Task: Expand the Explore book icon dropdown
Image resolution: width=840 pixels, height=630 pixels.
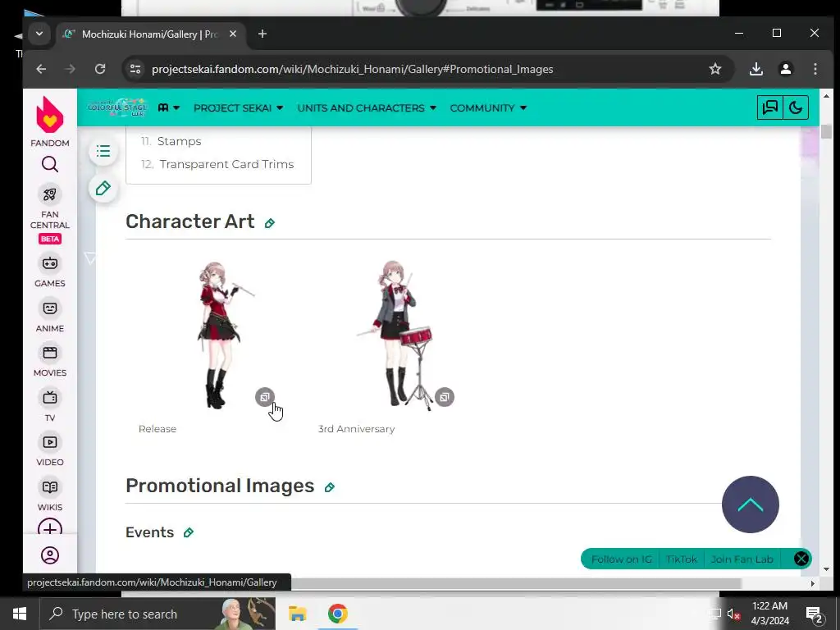Action: tap(169, 107)
